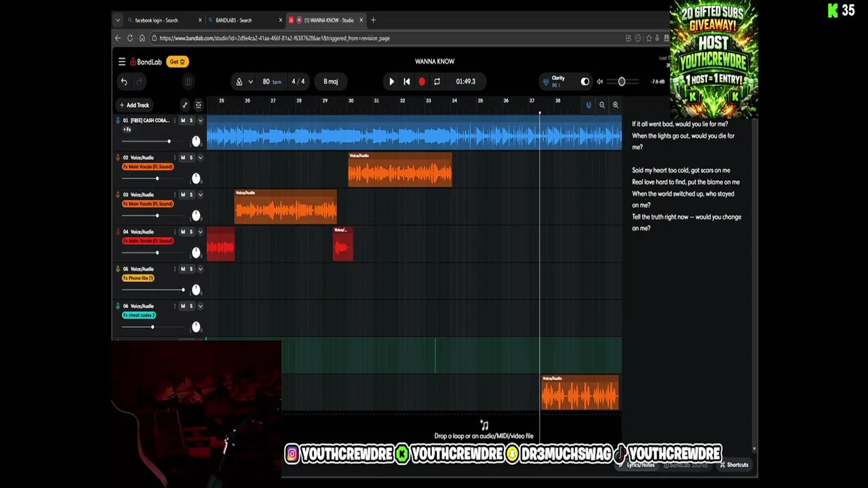Solo track 01 CASH COBA
This screenshot has width=868, height=488.
pyautogui.click(x=191, y=121)
